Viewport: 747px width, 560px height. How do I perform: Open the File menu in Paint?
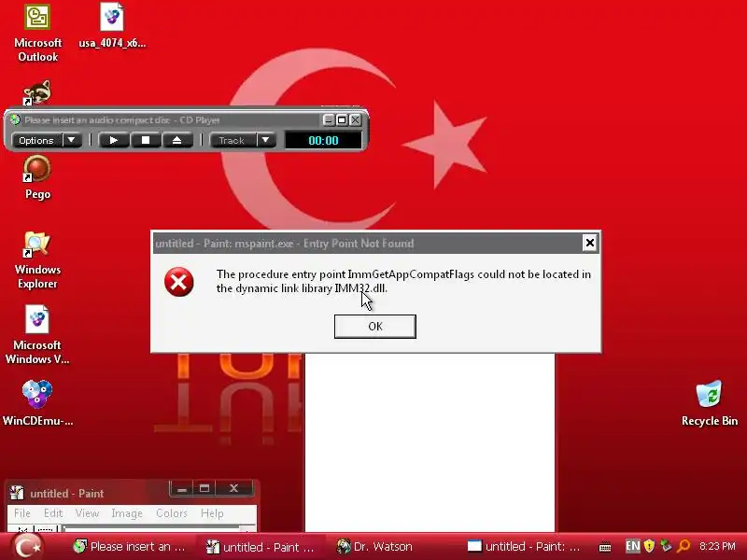tap(21, 513)
